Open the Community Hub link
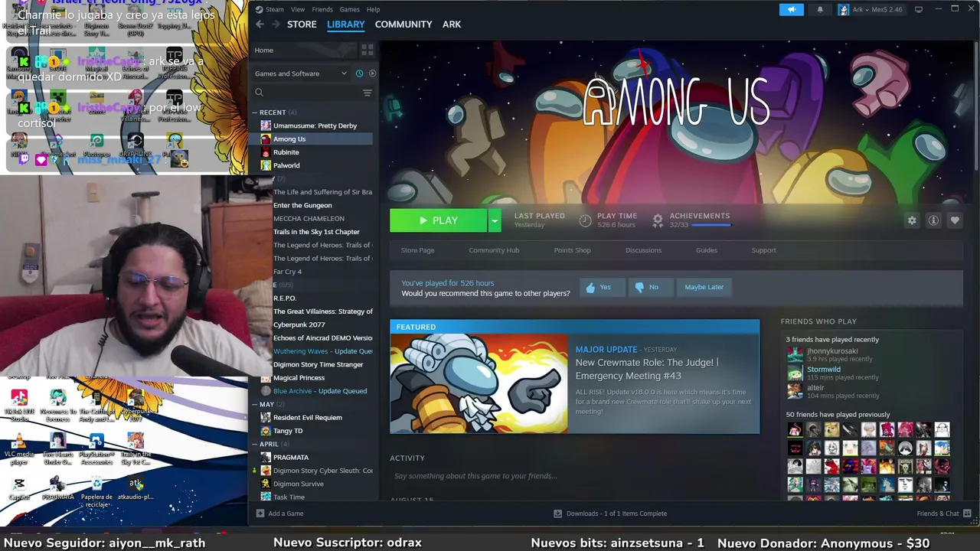 click(494, 250)
